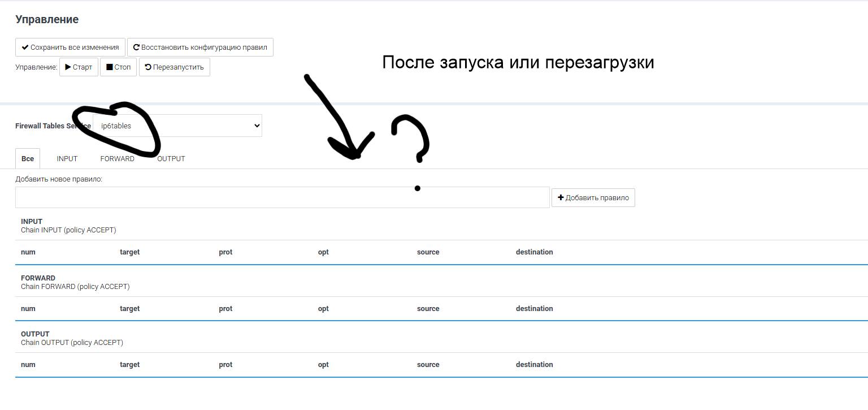
Task: Open the Firewall Tables Service dropdown
Action: [177, 126]
